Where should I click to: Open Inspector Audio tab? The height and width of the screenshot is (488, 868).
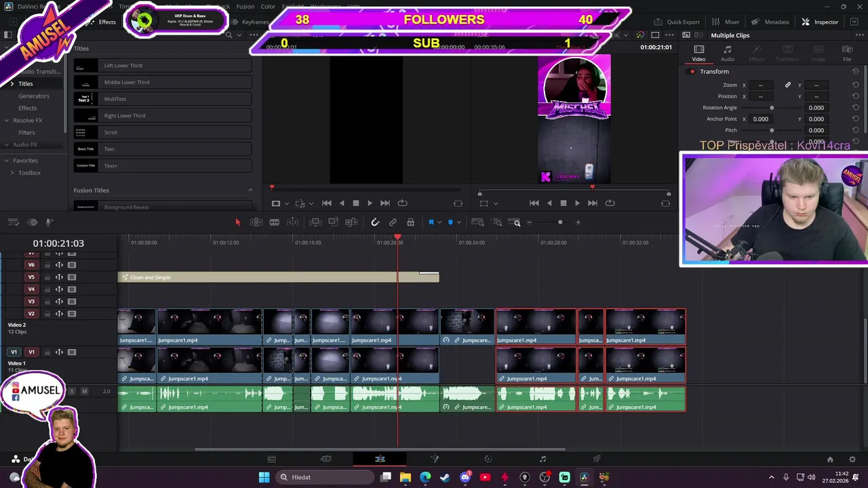coord(728,54)
